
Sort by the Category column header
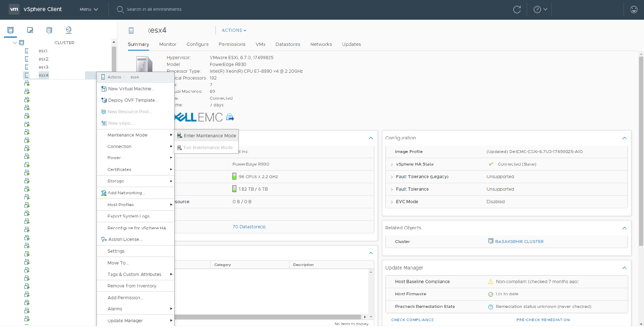(250, 264)
